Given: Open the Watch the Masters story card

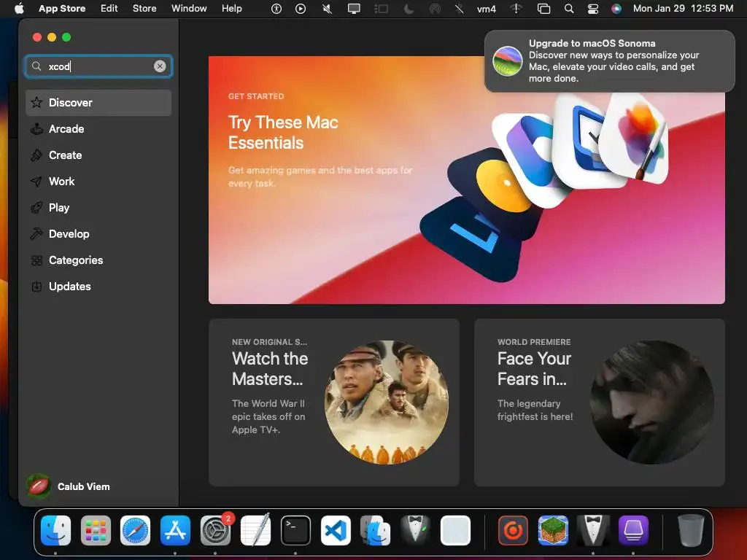Looking at the screenshot, I should [334, 402].
